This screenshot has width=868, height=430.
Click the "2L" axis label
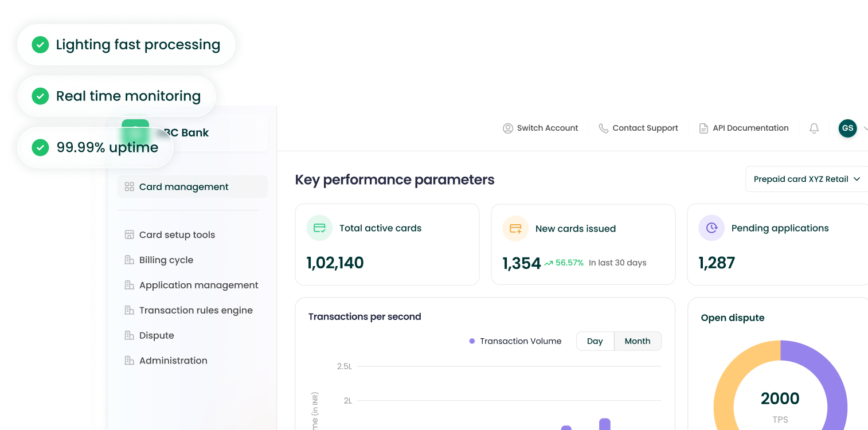coord(348,401)
